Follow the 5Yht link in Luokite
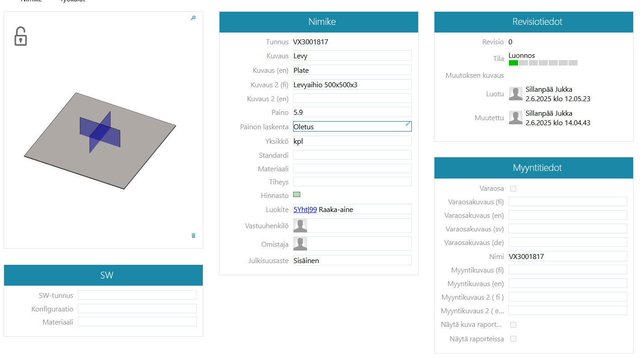Image resolution: width=644 pixels, height=358 pixels. coord(300,210)
